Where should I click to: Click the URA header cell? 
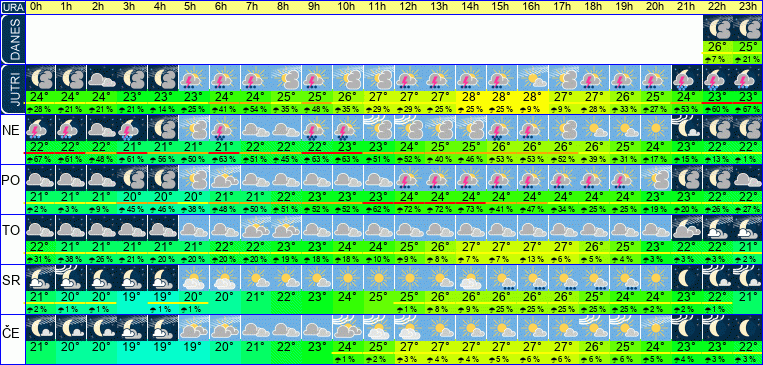point(12,7)
